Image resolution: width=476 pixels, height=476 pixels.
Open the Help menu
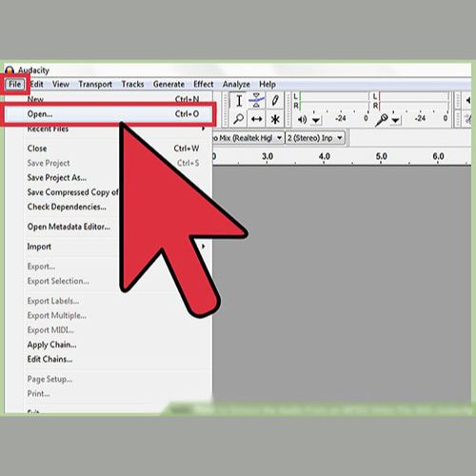coord(268,84)
